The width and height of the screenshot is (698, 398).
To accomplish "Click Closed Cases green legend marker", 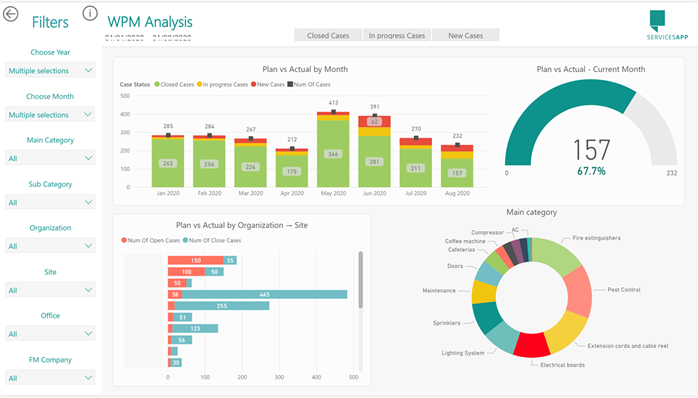I will 157,84.
